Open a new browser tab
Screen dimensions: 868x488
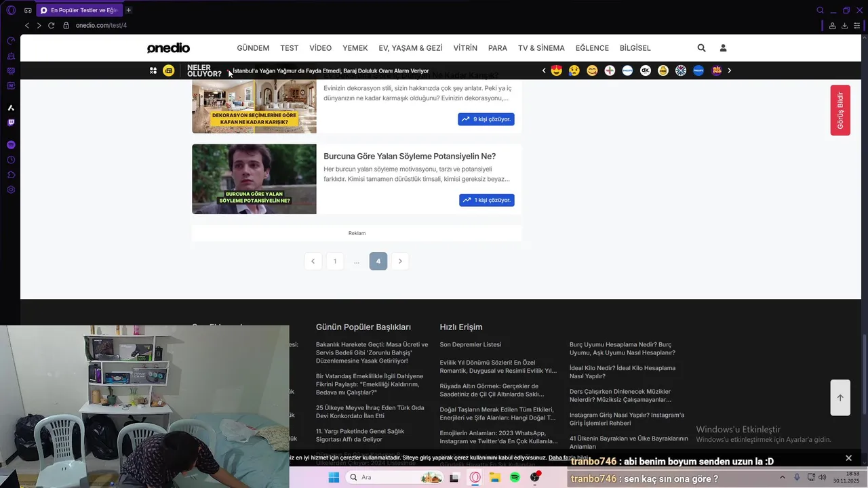click(129, 10)
